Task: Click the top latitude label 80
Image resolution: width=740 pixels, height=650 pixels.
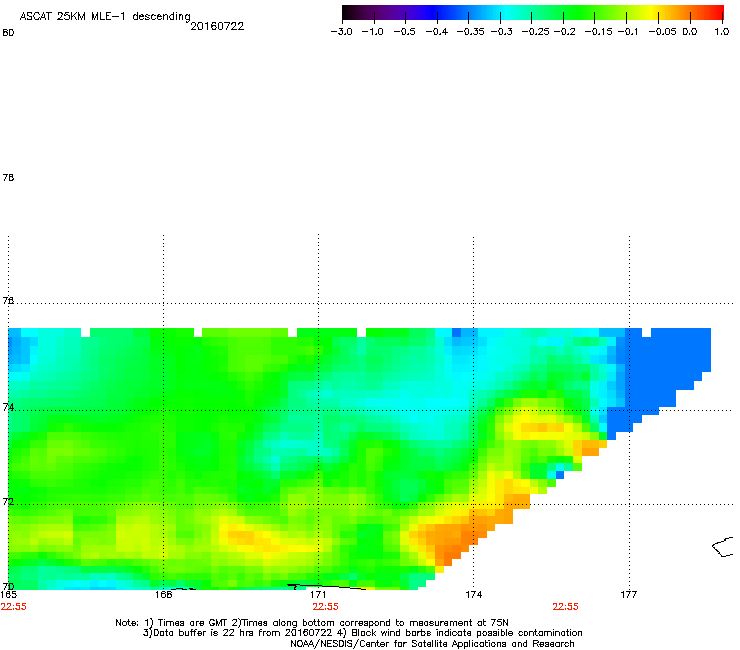Action: 8,33
